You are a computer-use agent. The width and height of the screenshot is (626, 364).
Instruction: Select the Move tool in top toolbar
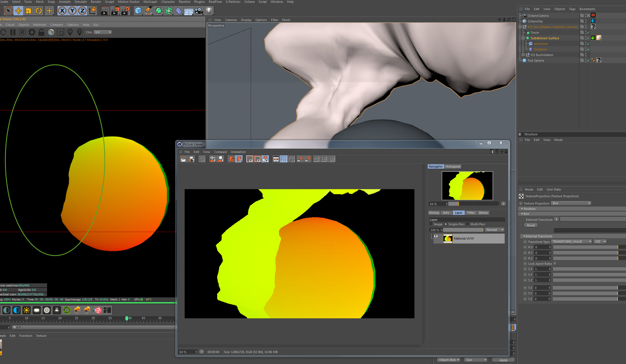[x=18, y=11]
